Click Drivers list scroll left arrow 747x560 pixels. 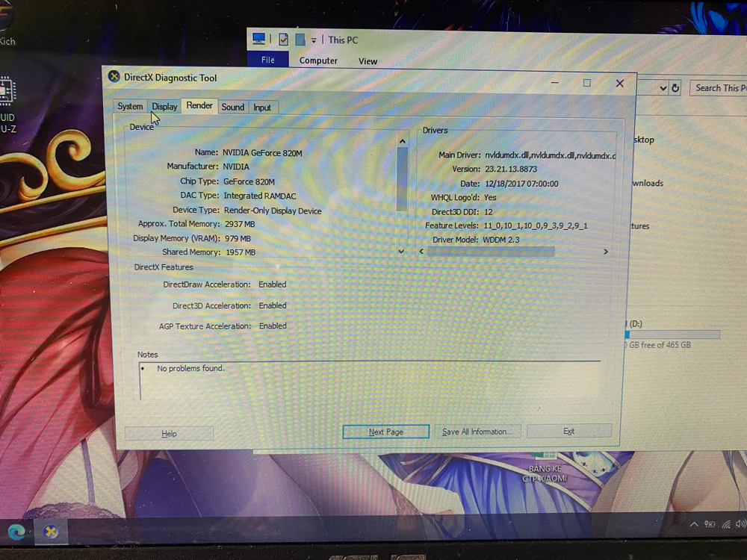pos(421,251)
